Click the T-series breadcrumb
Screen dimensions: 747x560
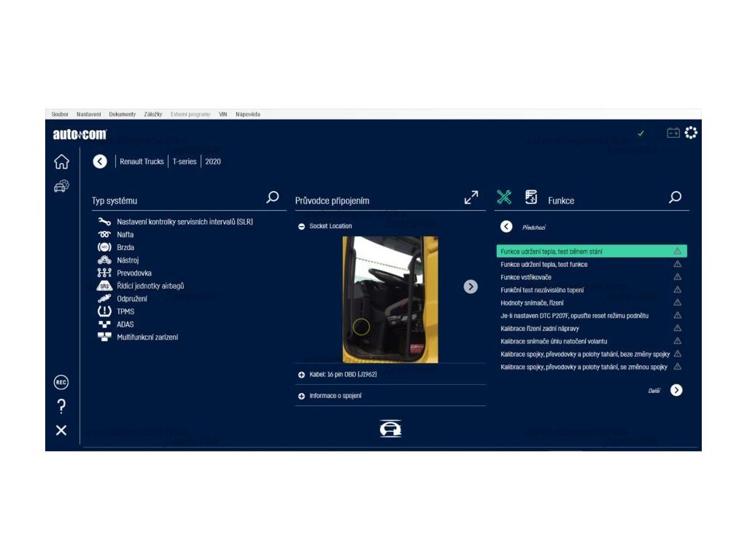pos(185,161)
